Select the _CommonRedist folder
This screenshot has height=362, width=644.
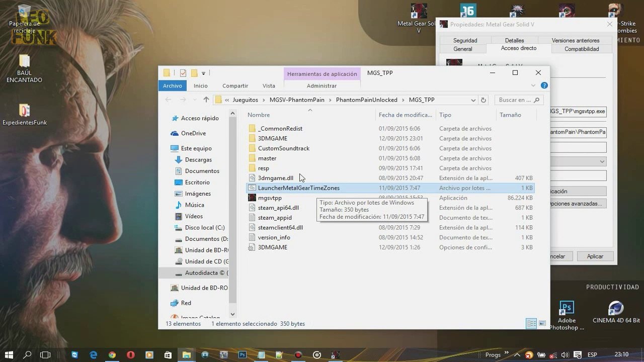point(280,129)
